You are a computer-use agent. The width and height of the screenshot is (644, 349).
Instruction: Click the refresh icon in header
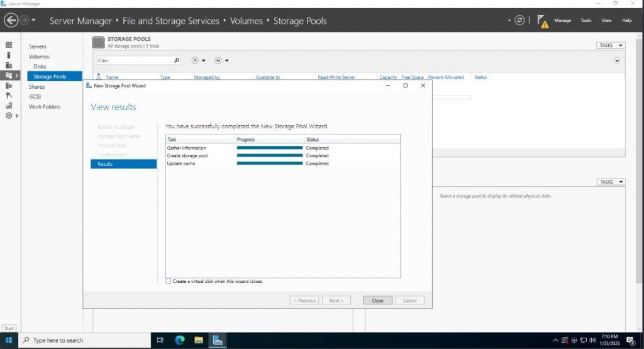coord(519,20)
